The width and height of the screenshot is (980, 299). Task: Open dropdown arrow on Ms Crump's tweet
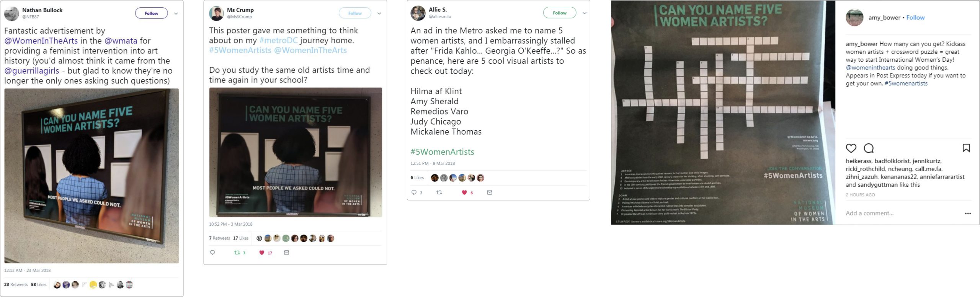tap(379, 13)
